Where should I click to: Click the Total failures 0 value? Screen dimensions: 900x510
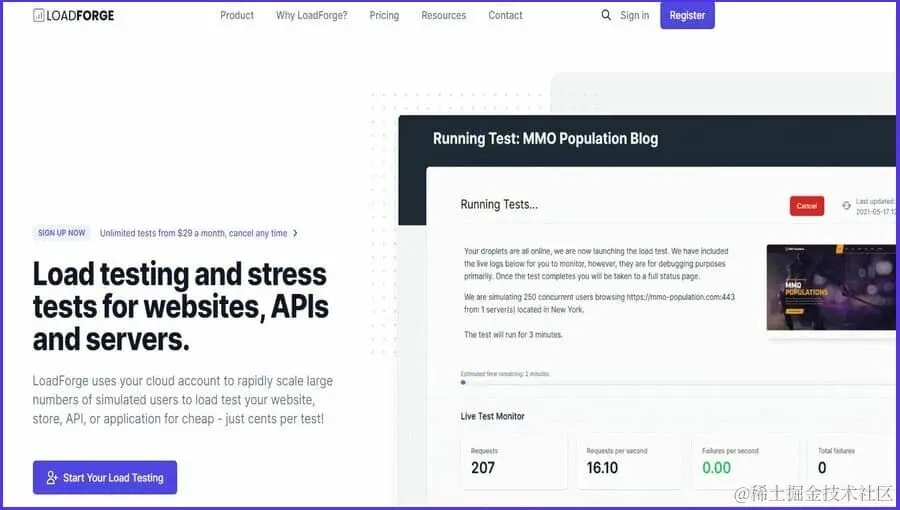822,468
